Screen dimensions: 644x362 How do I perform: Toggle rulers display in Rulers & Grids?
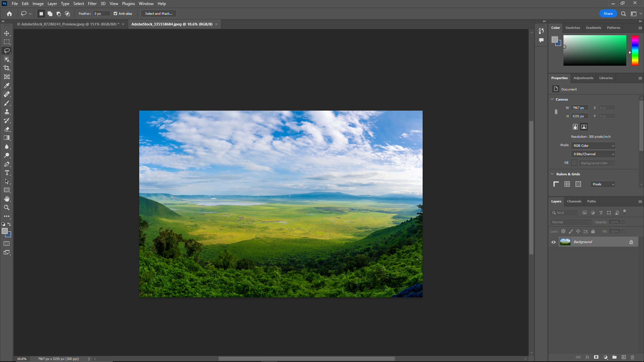pyautogui.click(x=556, y=184)
